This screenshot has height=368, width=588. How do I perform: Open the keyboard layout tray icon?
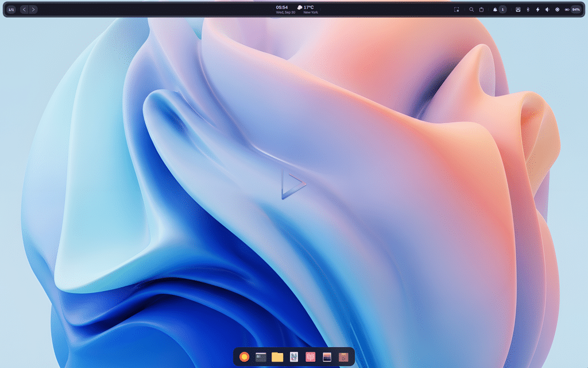click(518, 9)
